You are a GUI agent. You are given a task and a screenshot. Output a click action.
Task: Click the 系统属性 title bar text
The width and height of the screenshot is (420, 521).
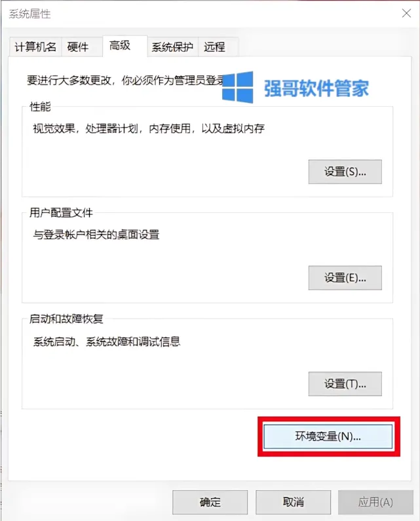[29, 14]
